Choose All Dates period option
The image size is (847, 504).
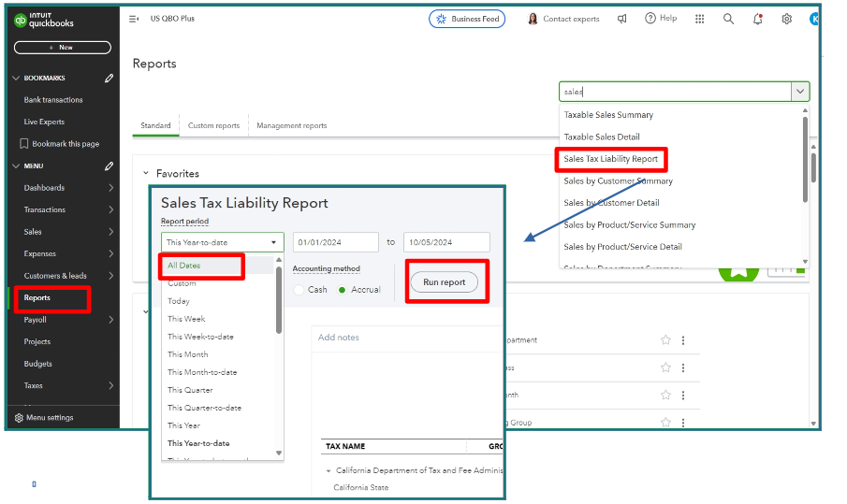tap(183, 266)
